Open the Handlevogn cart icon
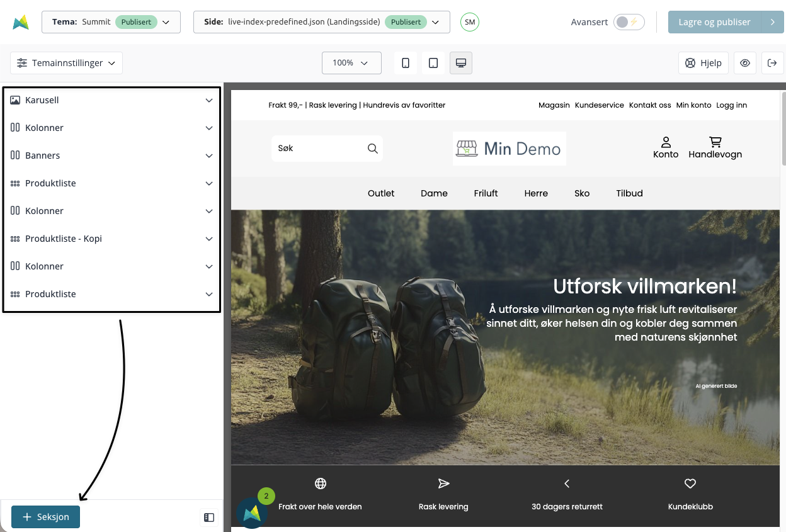This screenshot has width=786, height=532. [715, 142]
